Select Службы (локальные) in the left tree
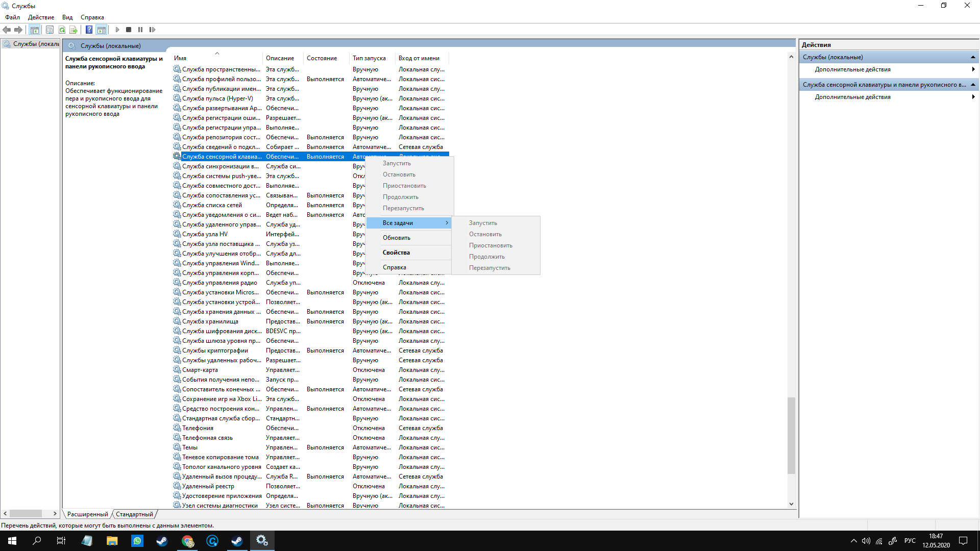Viewport: 980px width, 551px height. (x=32, y=44)
